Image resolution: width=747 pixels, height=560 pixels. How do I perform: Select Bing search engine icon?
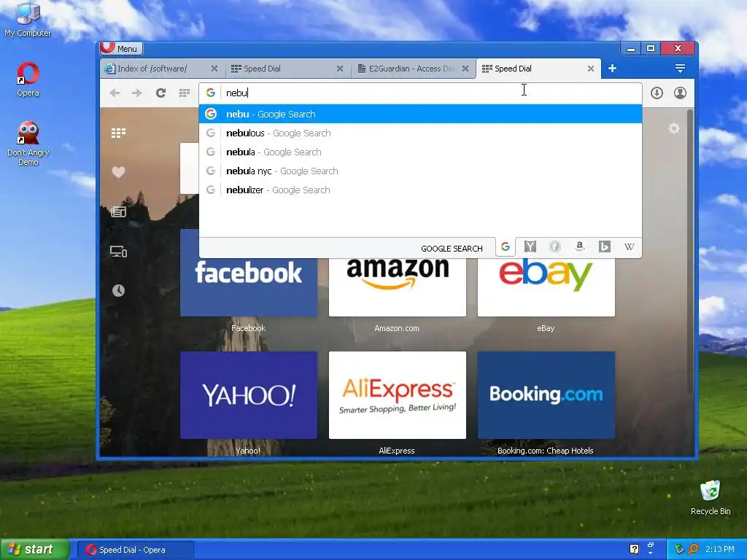click(x=605, y=246)
